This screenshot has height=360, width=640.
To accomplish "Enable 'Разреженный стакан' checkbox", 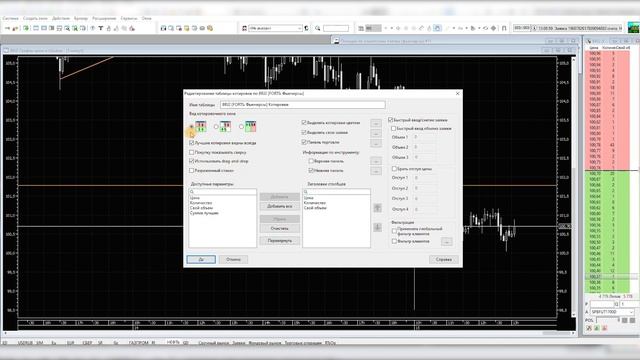I will [191, 171].
